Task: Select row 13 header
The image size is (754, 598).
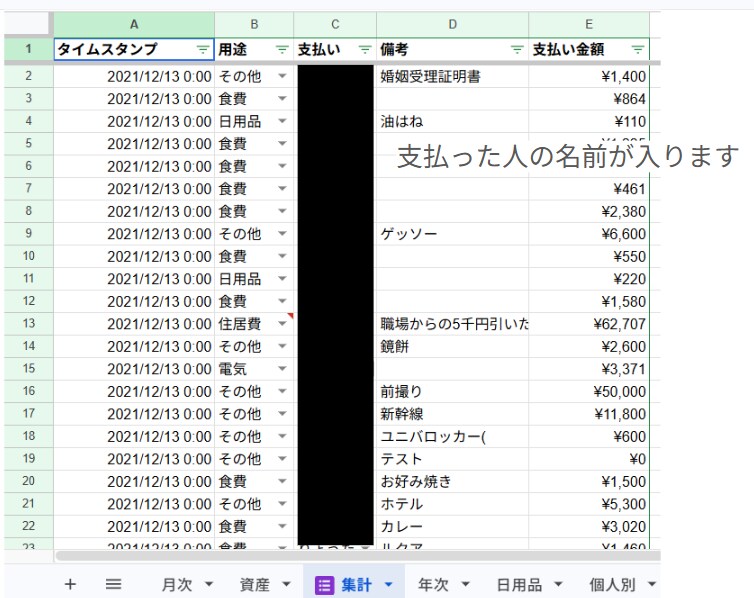Action: tap(29, 324)
